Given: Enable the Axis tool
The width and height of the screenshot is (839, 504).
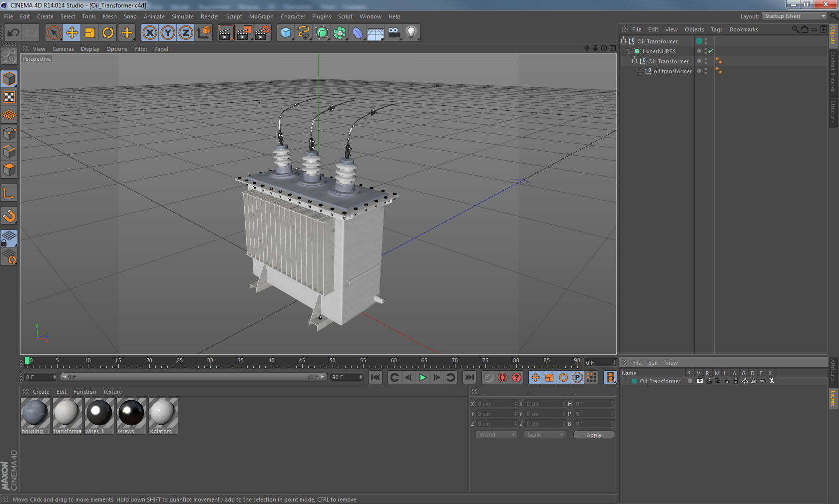Looking at the screenshot, I should pos(9,193).
